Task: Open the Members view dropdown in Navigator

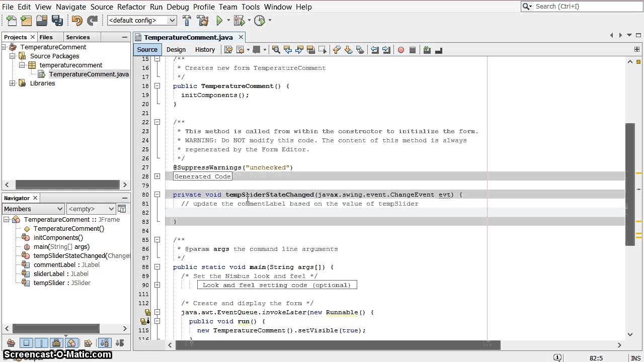Action: pyautogui.click(x=33, y=209)
